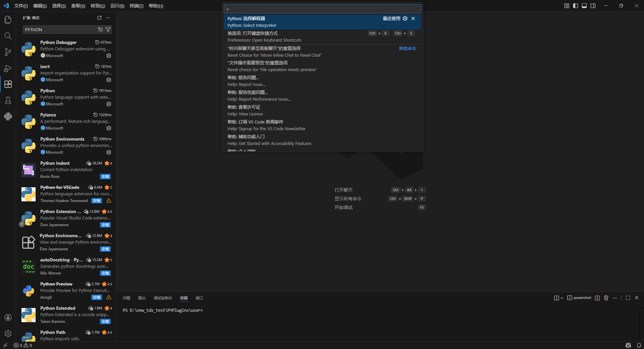
Task: Open the Search view in activity bar
Action: click(8, 36)
